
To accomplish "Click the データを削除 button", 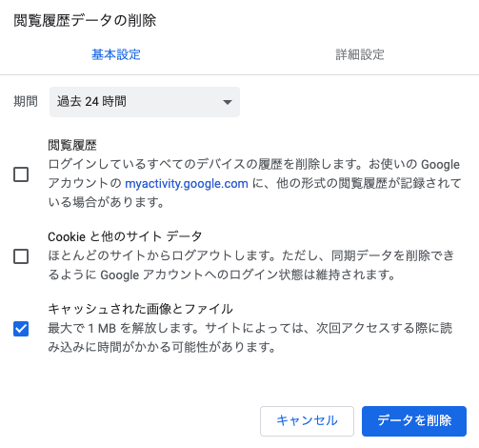I will pos(414,421).
